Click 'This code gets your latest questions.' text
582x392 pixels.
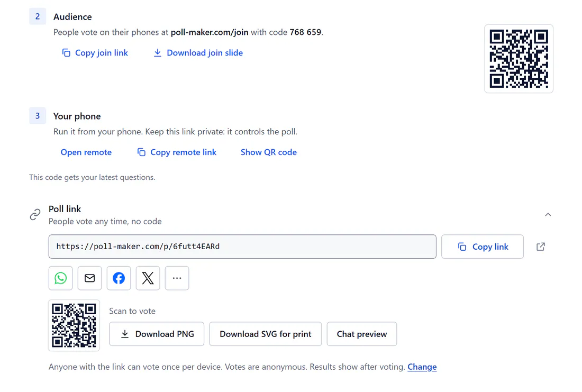(92, 177)
